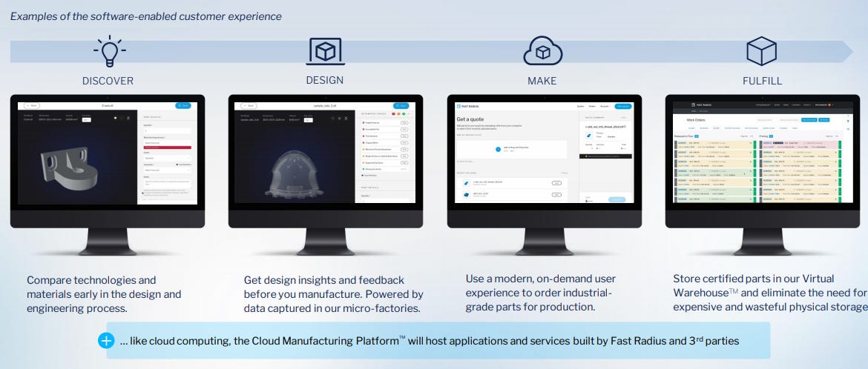Collapse the Automated Checks panel chevron
The height and width of the screenshot is (369, 868).
pyautogui.click(x=409, y=114)
